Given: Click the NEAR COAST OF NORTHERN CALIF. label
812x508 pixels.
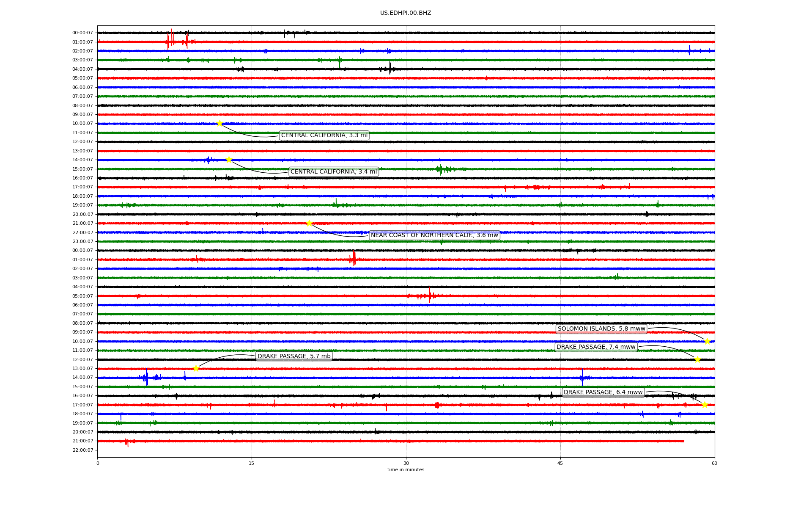Looking at the screenshot, I should (434, 235).
